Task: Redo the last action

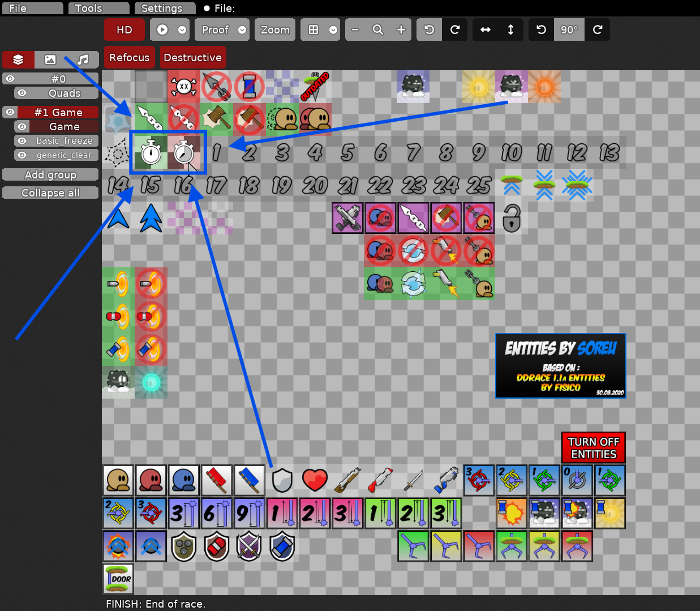Action: pos(455,29)
